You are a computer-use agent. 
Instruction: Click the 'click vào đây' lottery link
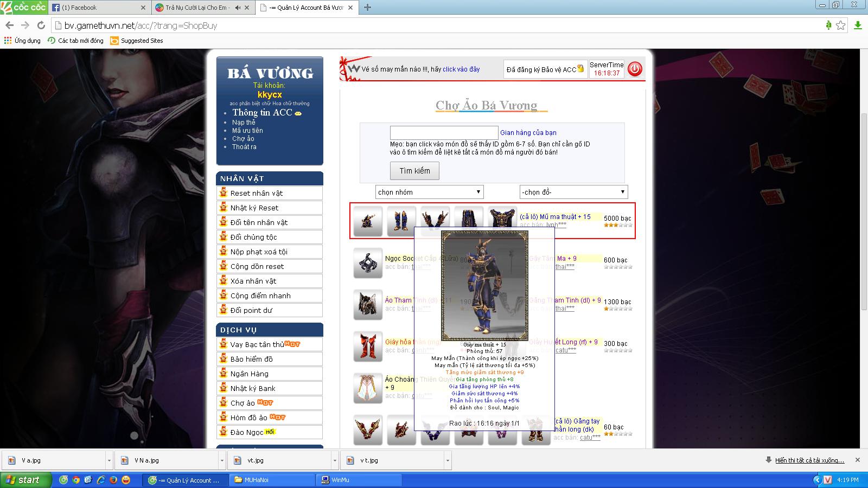click(x=461, y=69)
